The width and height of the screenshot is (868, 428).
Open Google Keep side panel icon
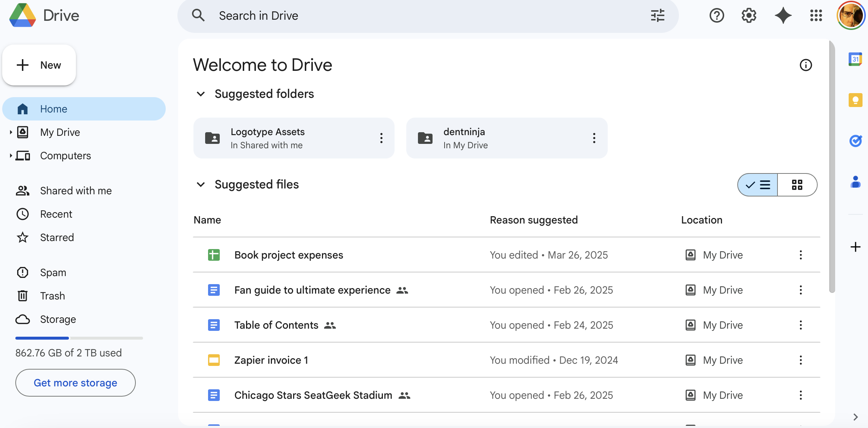pos(855,100)
